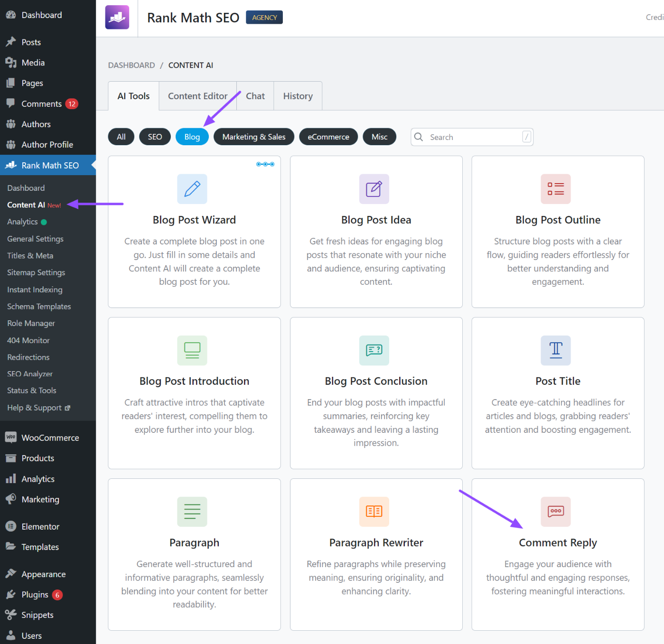Click the Dashboard gauge icon in sidebar
Viewport: 664px width, 644px height.
click(x=10, y=15)
